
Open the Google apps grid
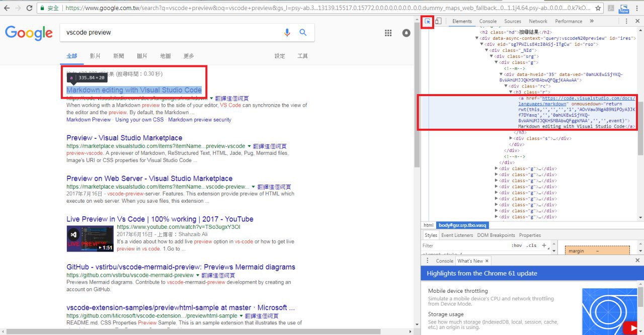click(x=388, y=33)
